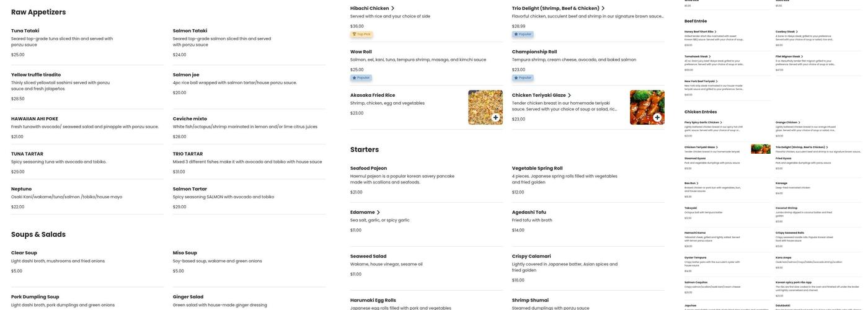
Task: Pick Vegetable Spring Roll from Starters
Action: (x=537, y=168)
